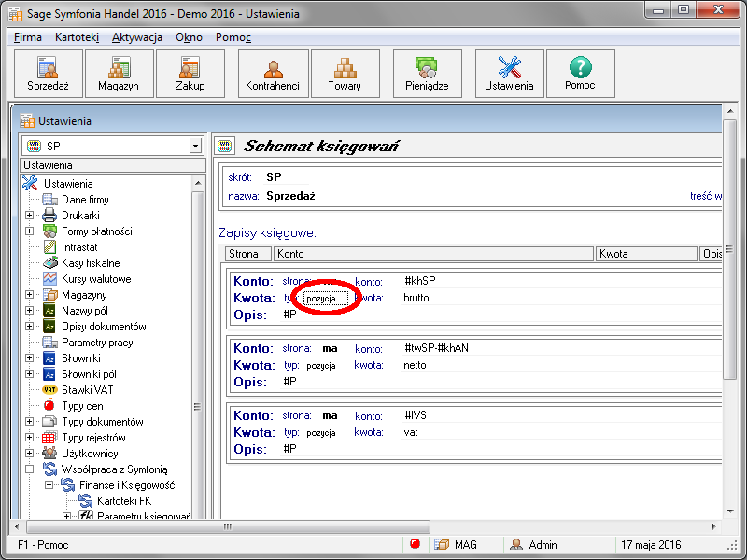
Task: Collapse the Finanse i Księgowość node
Action: pos(49,485)
